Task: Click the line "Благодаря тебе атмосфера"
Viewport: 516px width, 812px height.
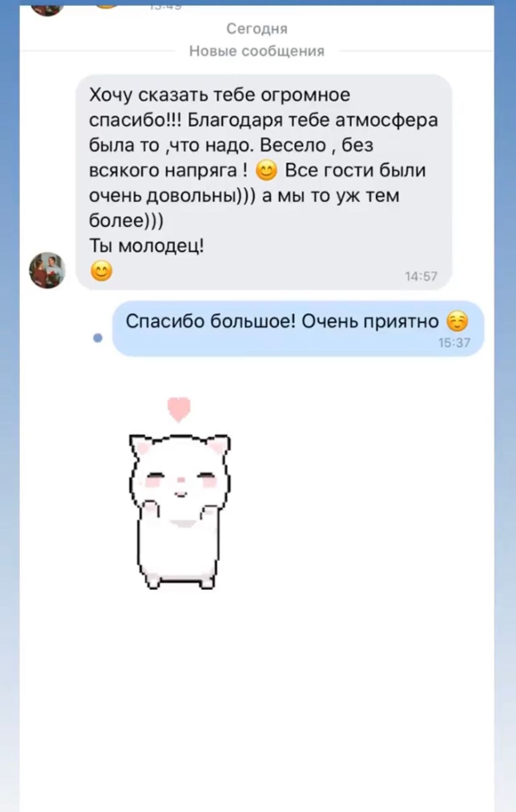Action: (313, 120)
